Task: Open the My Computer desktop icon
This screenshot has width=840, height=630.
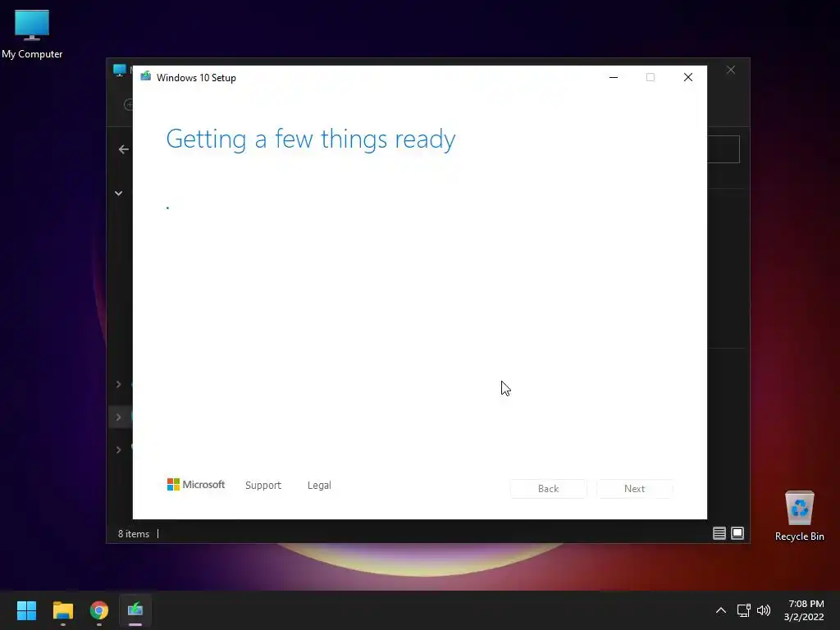Action: [32, 34]
